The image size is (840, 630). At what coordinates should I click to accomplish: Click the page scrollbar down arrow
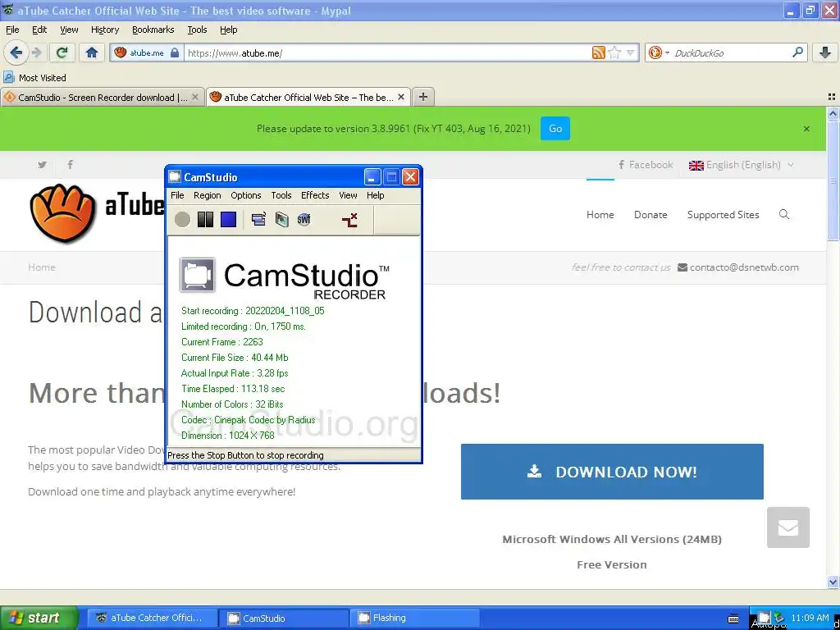833,582
